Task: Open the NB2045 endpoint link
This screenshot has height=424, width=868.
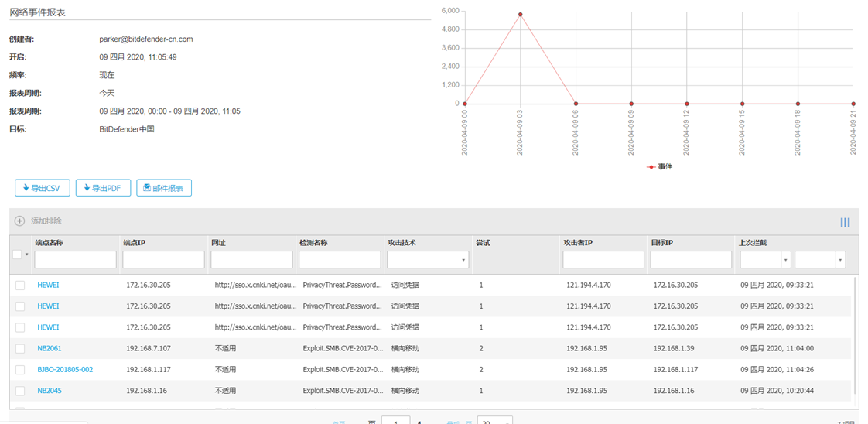Action: [50, 391]
